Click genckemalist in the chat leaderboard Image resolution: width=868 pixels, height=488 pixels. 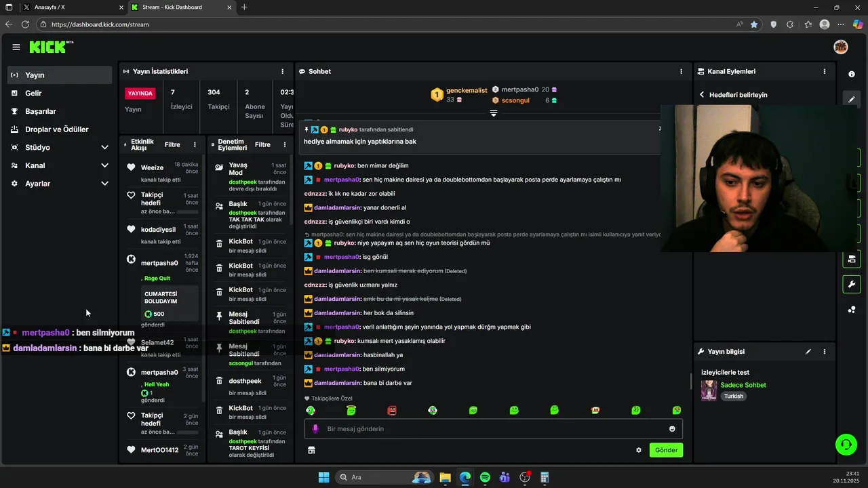467,90
